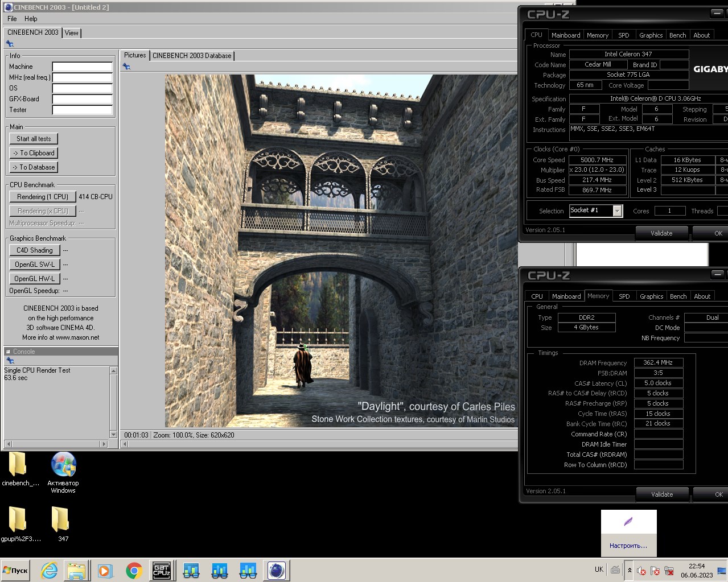Image resolution: width=728 pixels, height=582 pixels.
Task: Open the About tab in upper CPU-Z window
Action: 701,35
